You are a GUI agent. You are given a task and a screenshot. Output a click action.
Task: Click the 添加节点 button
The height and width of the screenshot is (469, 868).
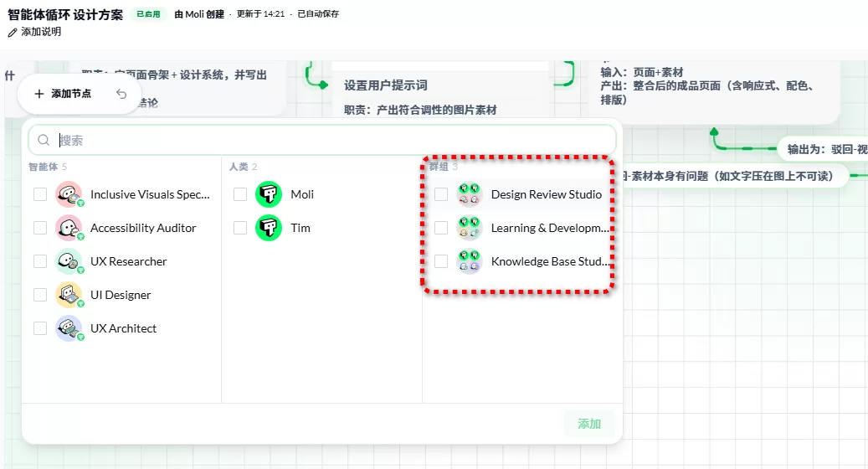pyautogui.click(x=63, y=94)
